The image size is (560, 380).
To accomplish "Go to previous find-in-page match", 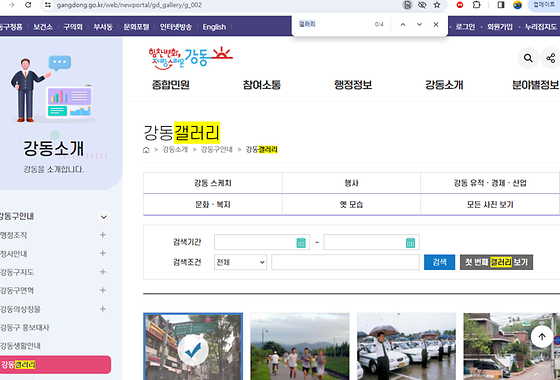I will 403,25.
